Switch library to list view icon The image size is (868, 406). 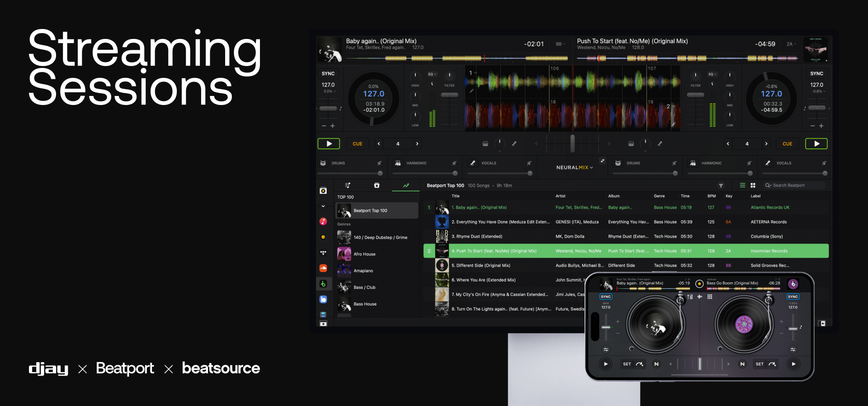click(742, 186)
